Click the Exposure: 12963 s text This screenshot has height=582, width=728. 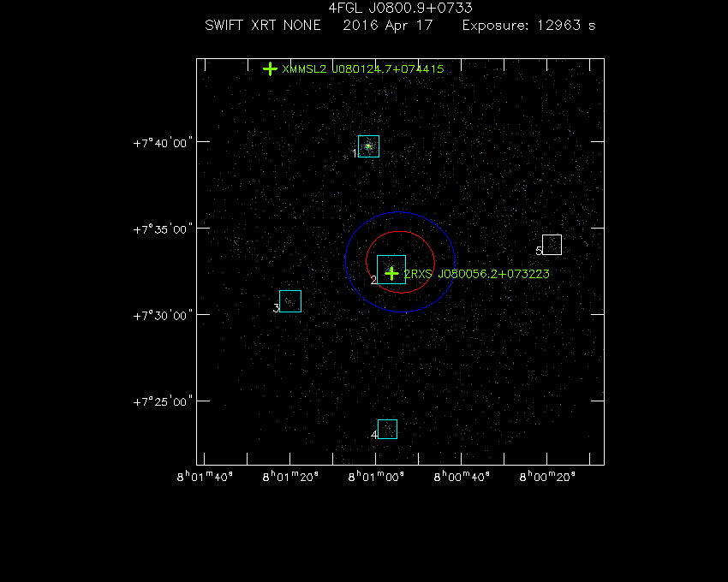pos(528,26)
